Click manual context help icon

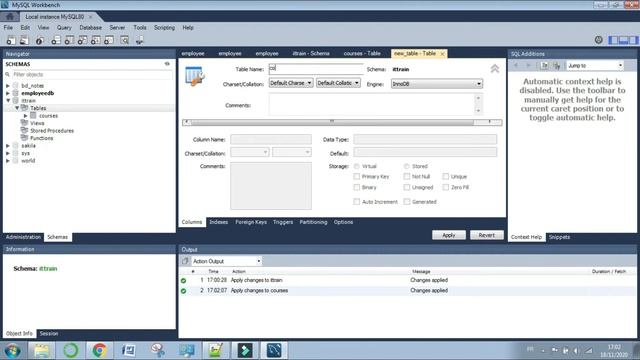(x=544, y=65)
